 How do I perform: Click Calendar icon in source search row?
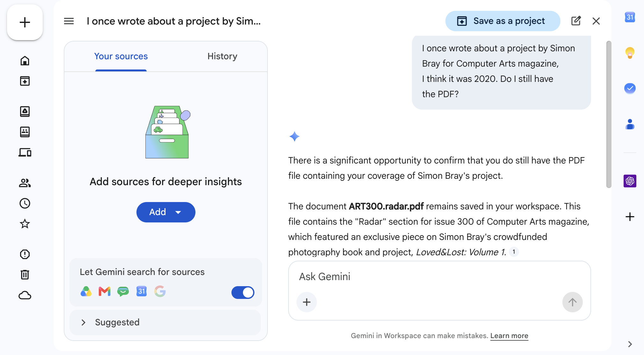(x=142, y=291)
